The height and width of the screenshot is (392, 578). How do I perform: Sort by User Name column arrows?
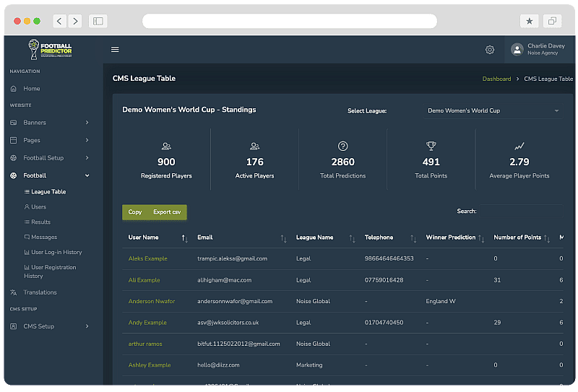[x=185, y=238]
